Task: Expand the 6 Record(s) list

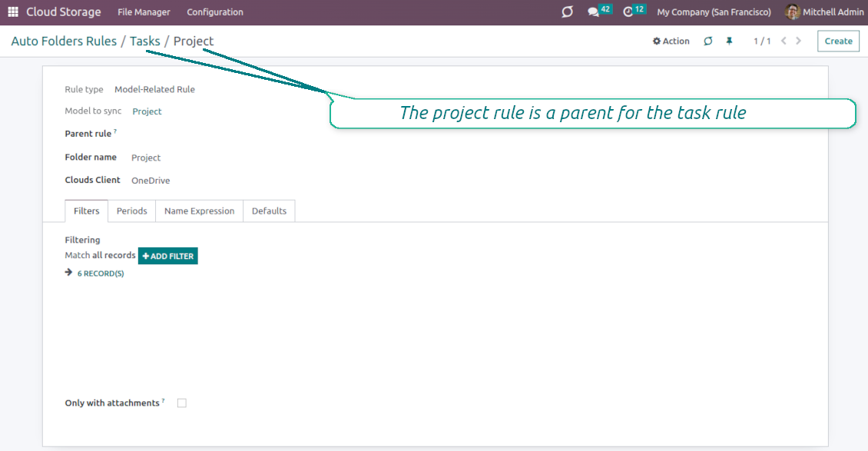Action: [x=100, y=274]
